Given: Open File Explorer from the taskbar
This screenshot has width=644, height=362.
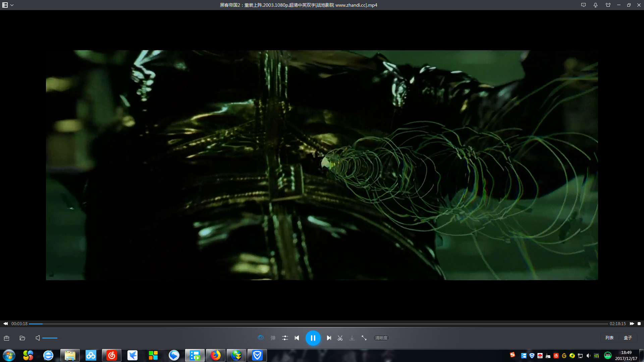Looking at the screenshot, I should tap(70, 355).
